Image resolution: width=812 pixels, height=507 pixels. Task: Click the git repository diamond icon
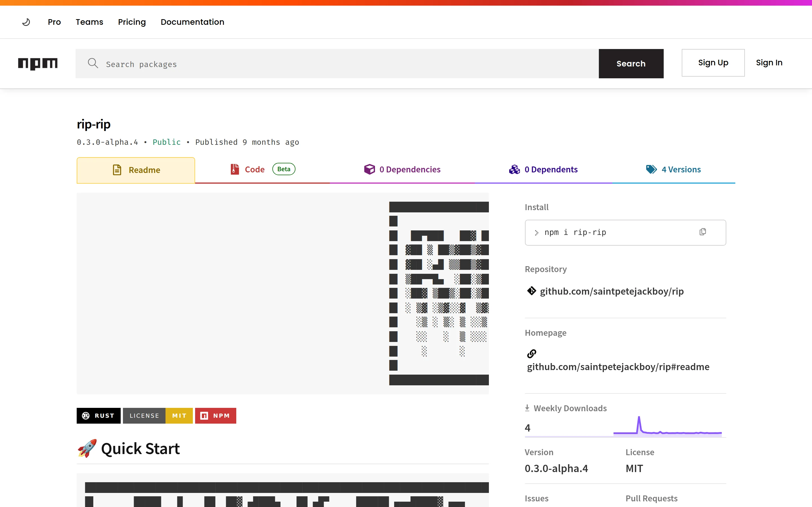(x=531, y=291)
